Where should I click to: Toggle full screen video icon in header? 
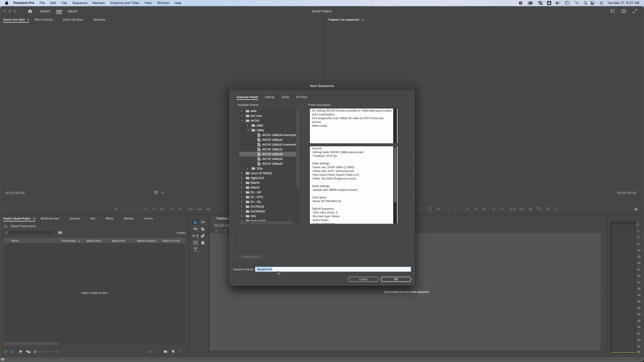point(635,11)
